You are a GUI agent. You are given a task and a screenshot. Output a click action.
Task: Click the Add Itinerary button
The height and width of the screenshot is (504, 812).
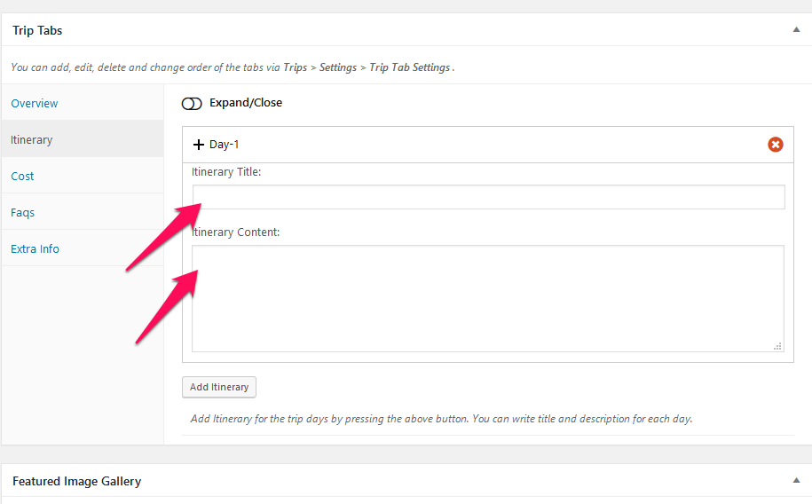[219, 387]
